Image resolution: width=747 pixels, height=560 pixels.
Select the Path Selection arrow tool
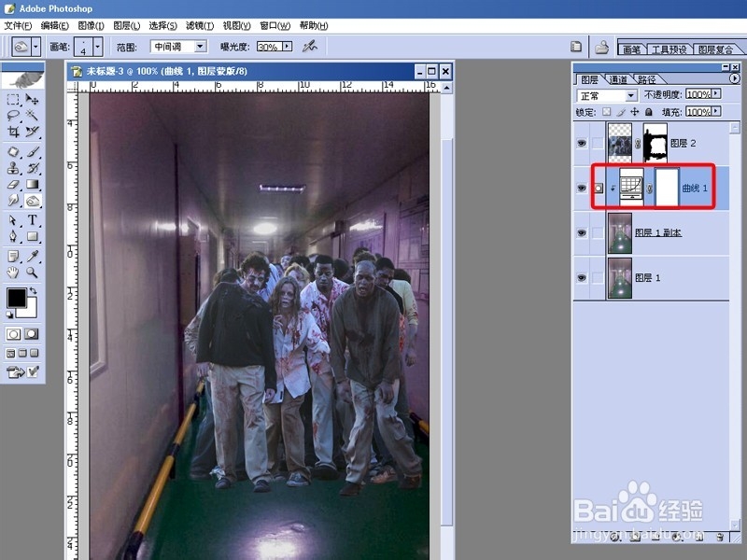tap(13, 220)
